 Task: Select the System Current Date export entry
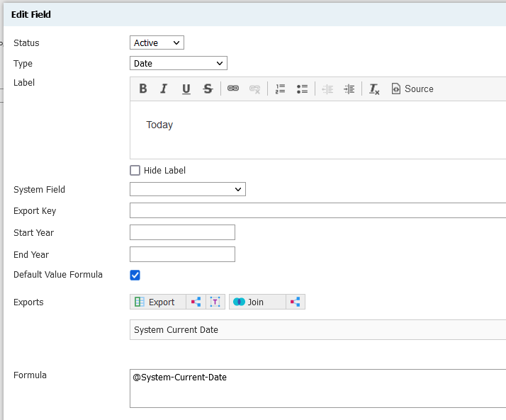[318, 329]
